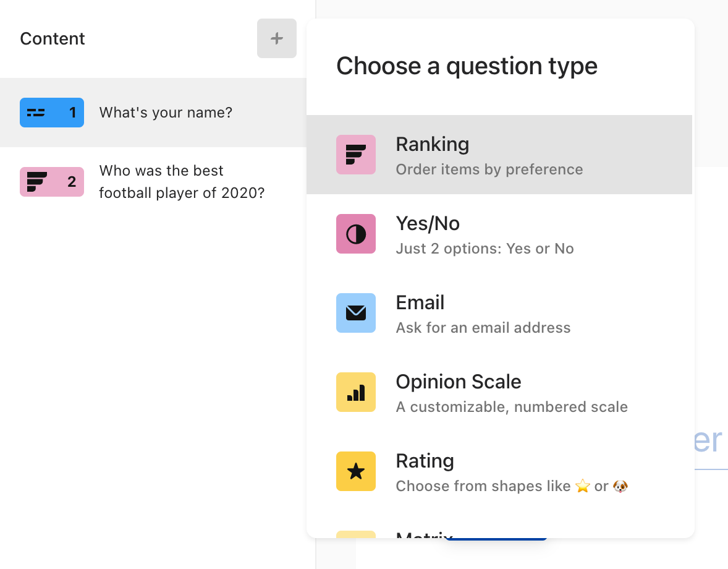Click the Email envelope icon
728x569 pixels.
click(x=355, y=312)
